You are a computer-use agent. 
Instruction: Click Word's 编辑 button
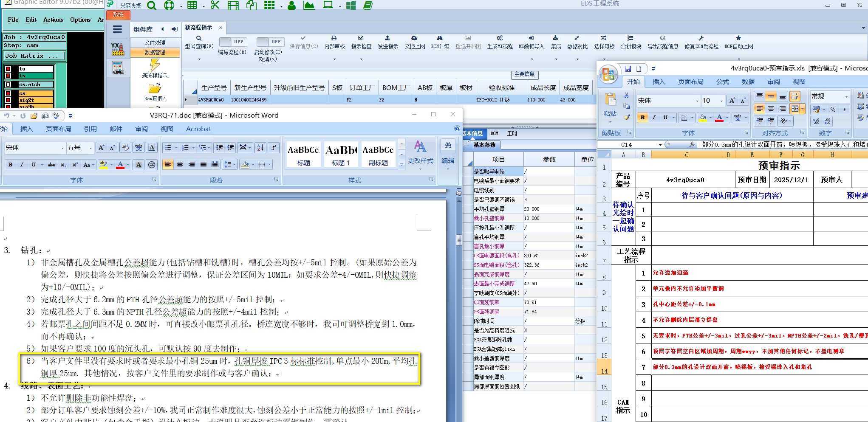(x=448, y=155)
